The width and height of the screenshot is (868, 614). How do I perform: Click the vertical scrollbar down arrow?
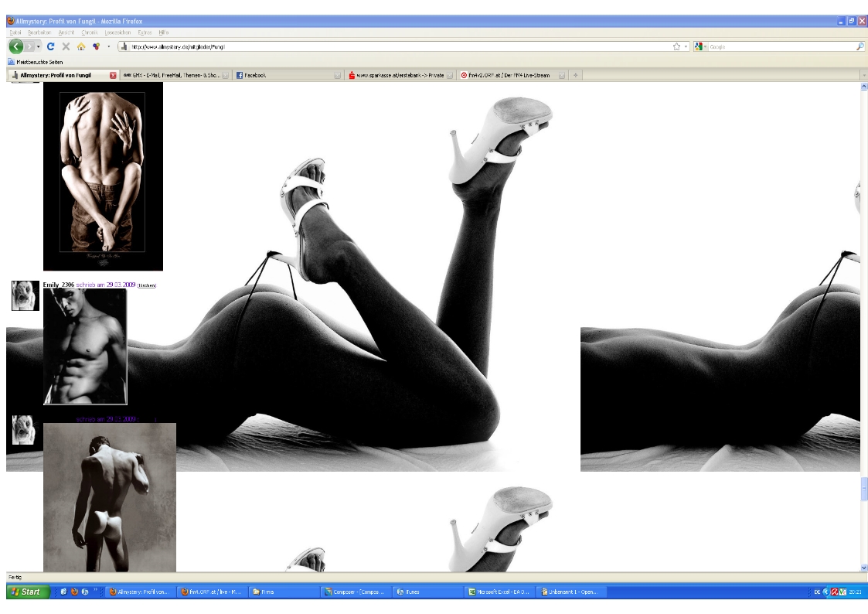coord(864,568)
